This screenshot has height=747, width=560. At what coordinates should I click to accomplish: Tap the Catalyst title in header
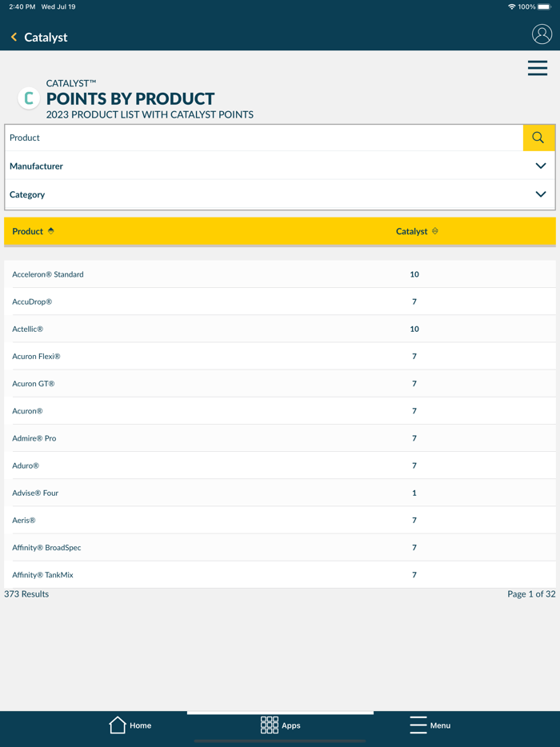click(46, 37)
